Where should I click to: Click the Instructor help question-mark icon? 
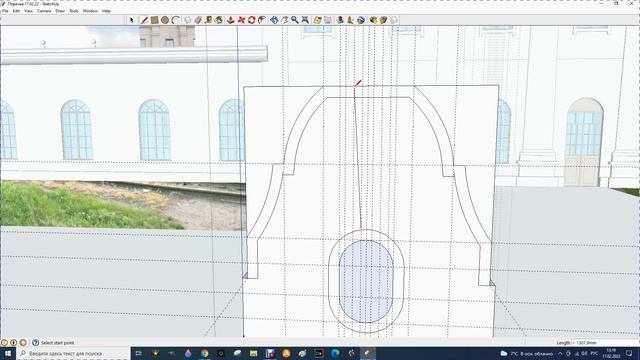point(35,343)
